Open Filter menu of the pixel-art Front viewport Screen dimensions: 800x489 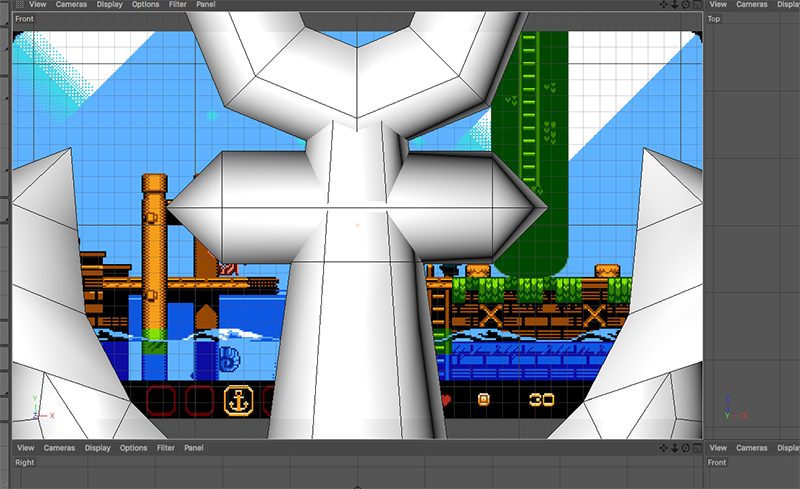click(178, 4)
